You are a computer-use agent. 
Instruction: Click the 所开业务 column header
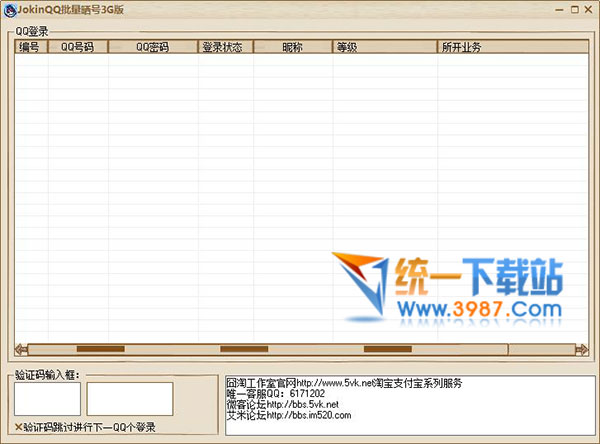click(513, 47)
